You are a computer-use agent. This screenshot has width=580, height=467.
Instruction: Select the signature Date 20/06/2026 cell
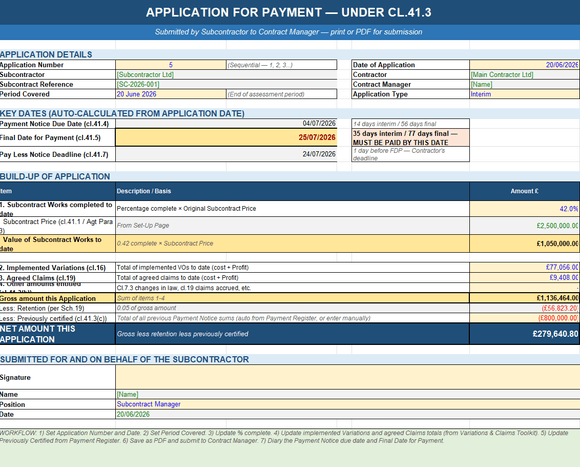click(x=348, y=414)
